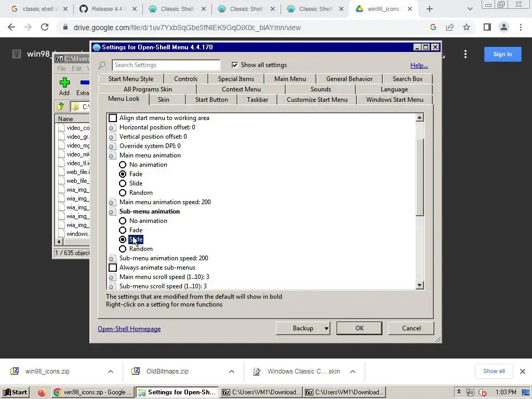The image size is (532, 399).
Task: Open the Backup dropdown button
Action: coord(303,328)
